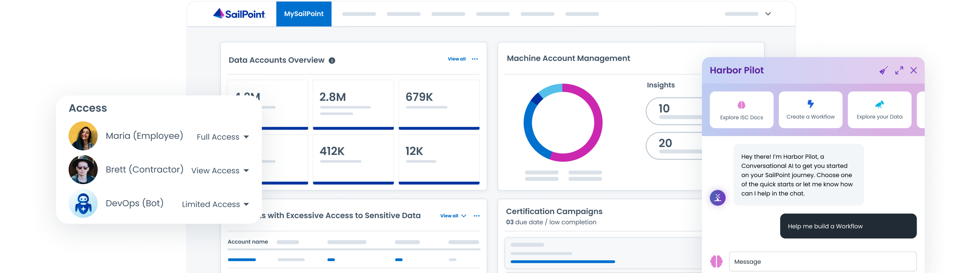Select the 12K data card
Viewport: 980px width, 273px height.
point(439,159)
